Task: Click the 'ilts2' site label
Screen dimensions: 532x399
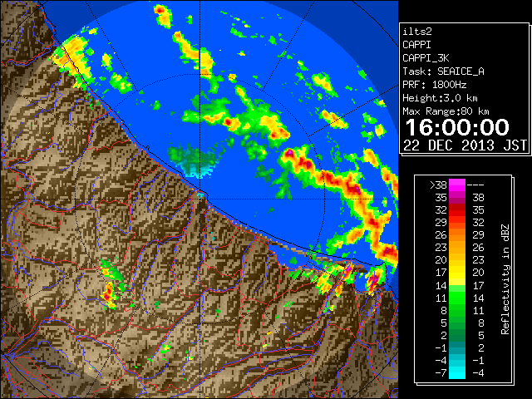Action: coord(417,32)
